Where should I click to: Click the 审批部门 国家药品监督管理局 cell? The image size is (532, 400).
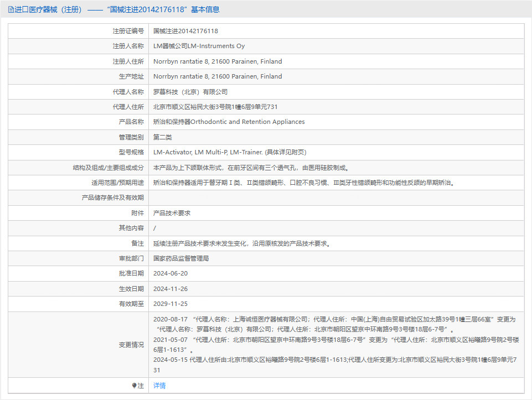tap(180, 258)
